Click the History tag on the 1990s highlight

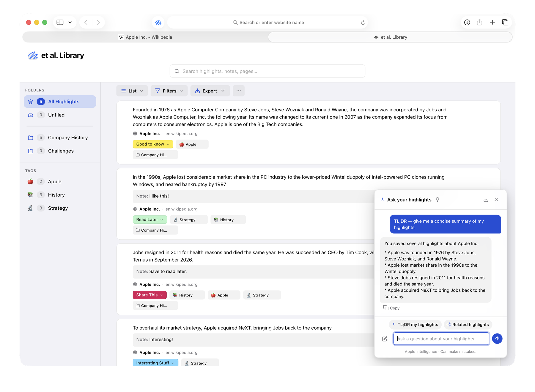(x=228, y=220)
